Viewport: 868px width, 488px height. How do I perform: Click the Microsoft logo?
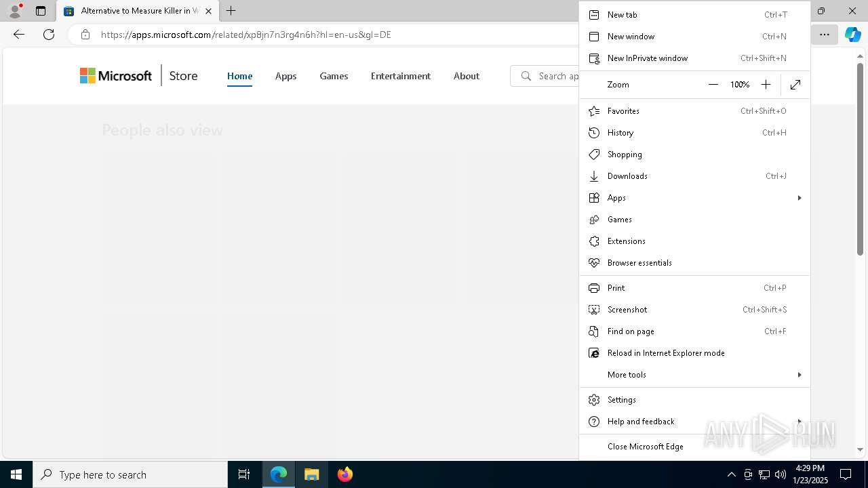[116, 76]
